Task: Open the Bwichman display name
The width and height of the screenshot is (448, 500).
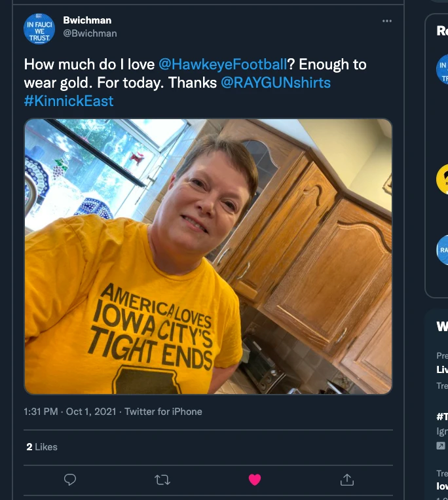Action: coord(86,20)
